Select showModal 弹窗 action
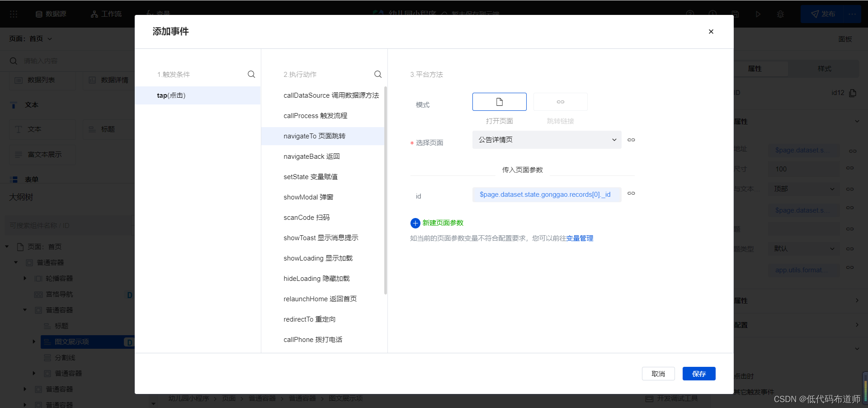 [323, 197]
